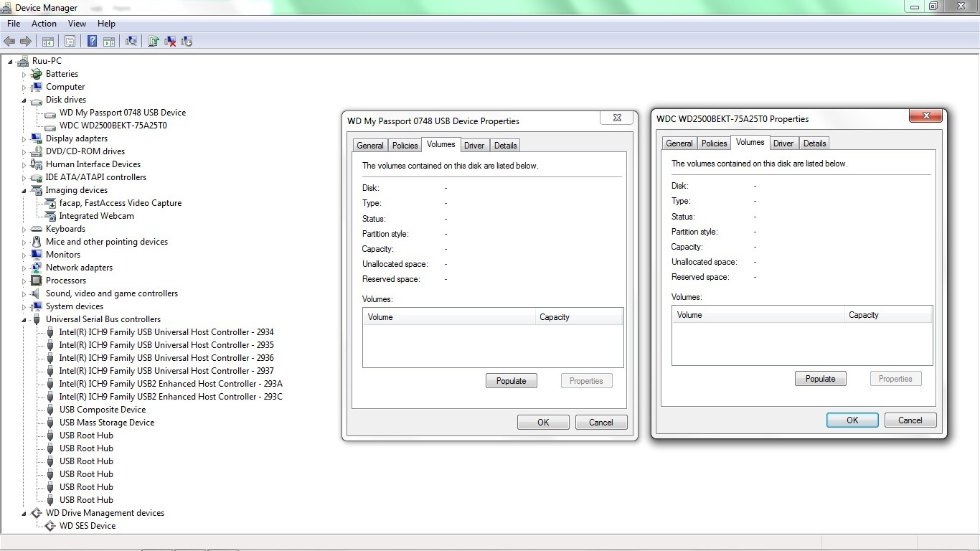Open the Help menu

(106, 24)
